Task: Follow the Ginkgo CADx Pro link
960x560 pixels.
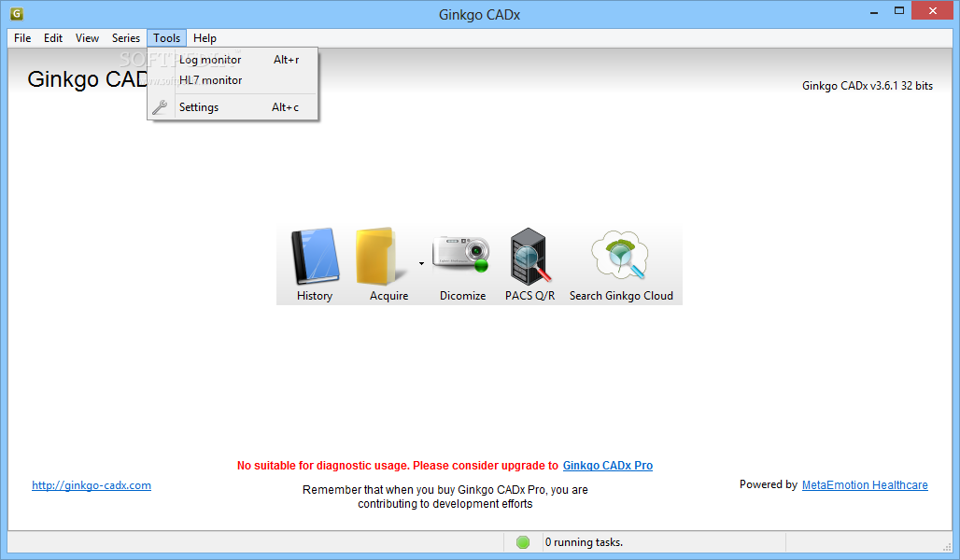Action: tap(607, 466)
